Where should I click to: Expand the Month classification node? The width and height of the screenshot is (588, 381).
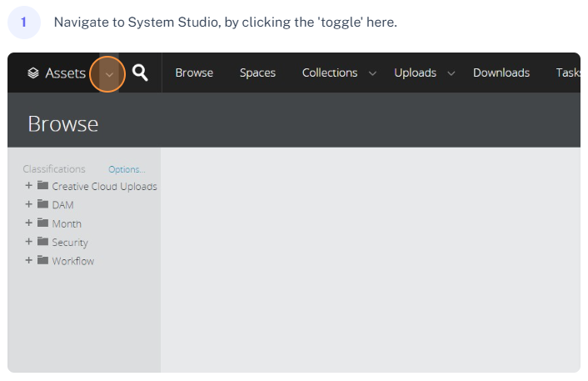point(29,223)
